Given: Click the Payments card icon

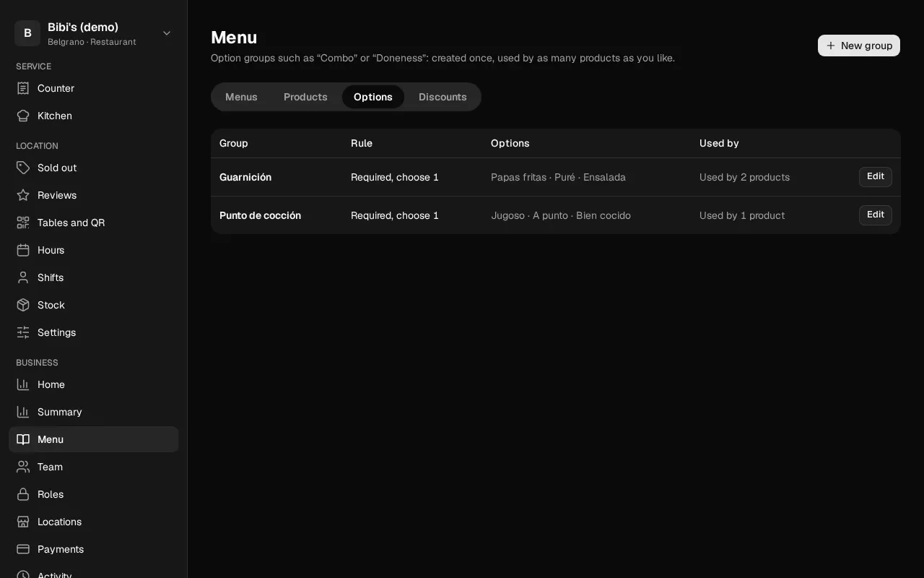Looking at the screenshot, I should [23, 549].
